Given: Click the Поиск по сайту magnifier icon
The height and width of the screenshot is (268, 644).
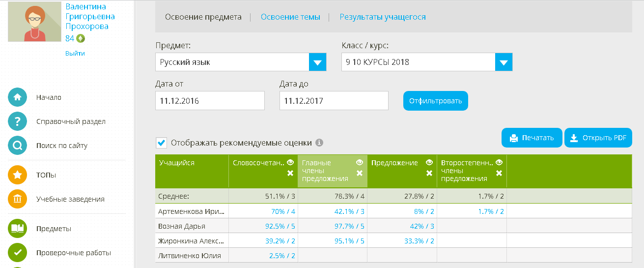Looking at the screenshot, I should tap(17, 145).
